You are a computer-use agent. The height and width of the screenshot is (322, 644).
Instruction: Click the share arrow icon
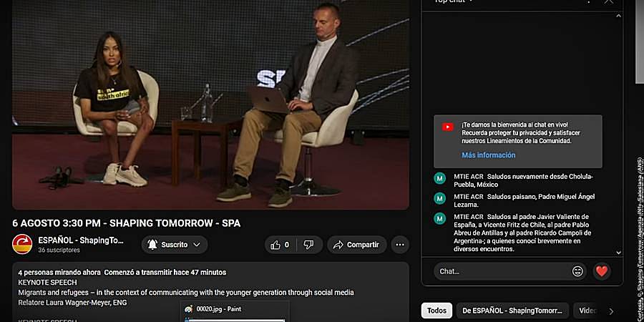coord(338,245)
